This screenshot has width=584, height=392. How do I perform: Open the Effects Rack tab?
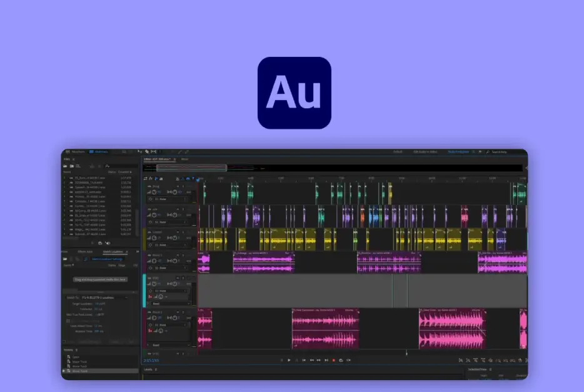(85, 251)
